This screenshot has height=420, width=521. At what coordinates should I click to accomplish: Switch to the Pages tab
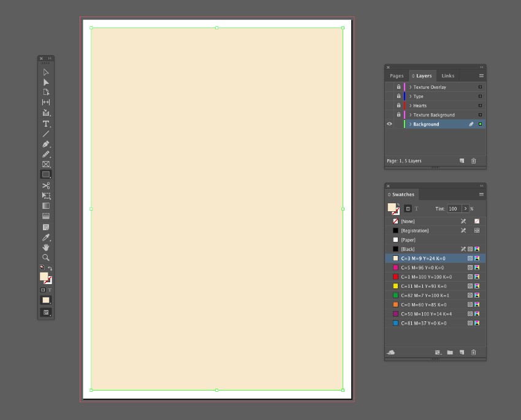click(x=397, y=75)
